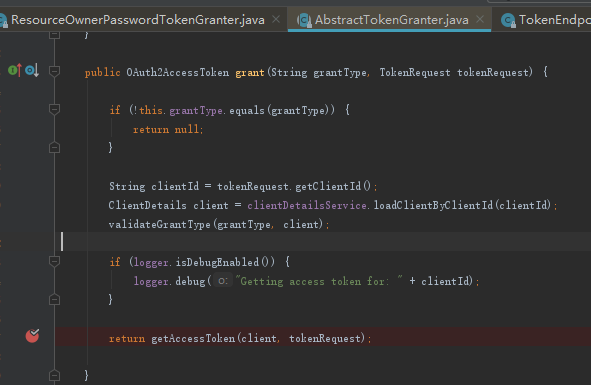Click ClientDetails type declaration
This screenshot has width=591, height=385.
147,205
